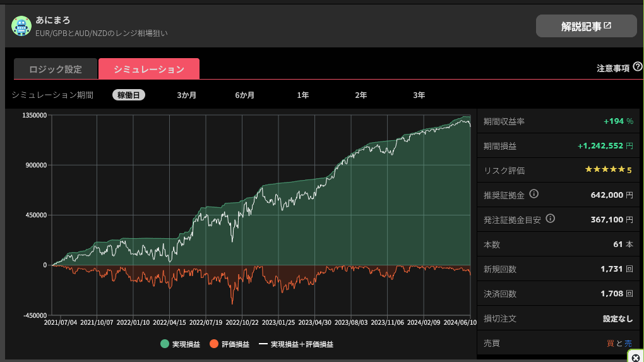Click info icon next to 推奨証拠金
The width and height of the screenshot is (644, 362).
coord(534,195)
